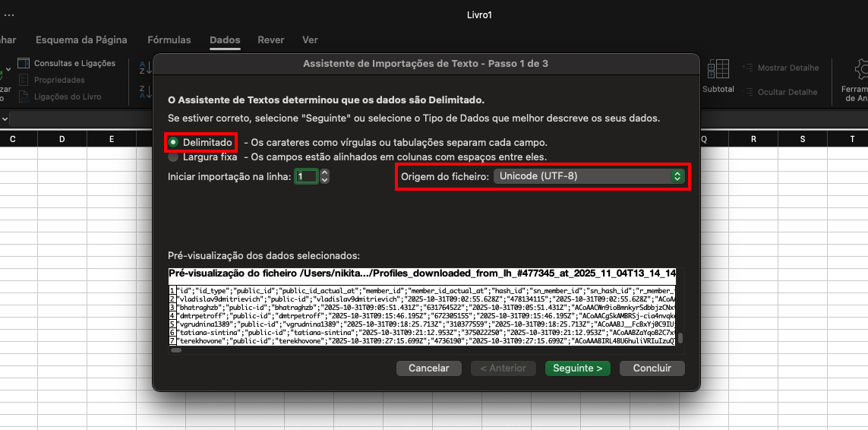Click the Mostrar Detalhe icon
Viewport: 868px width, 430px height.
[746, 68]
